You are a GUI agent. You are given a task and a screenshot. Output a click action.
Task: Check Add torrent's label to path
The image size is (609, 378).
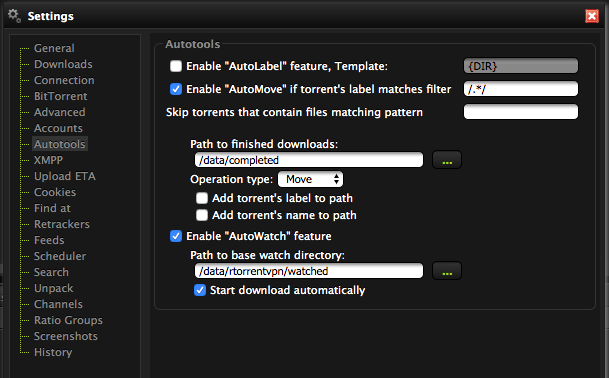[x=202, y=198]
